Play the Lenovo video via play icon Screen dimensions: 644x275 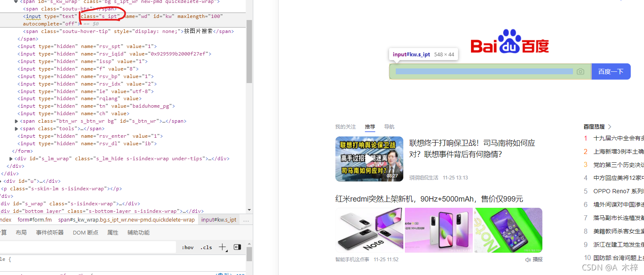tap(369, 159)
